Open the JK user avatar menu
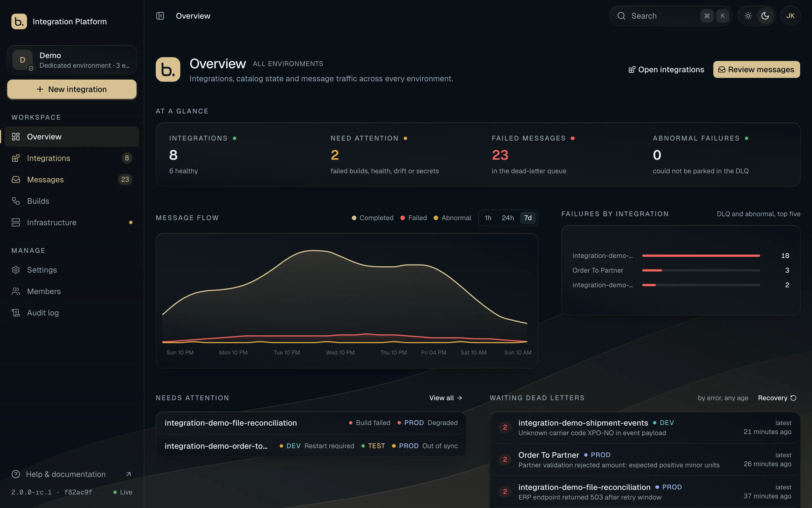This screenshot has width=812, height=508. click(790, 16)
